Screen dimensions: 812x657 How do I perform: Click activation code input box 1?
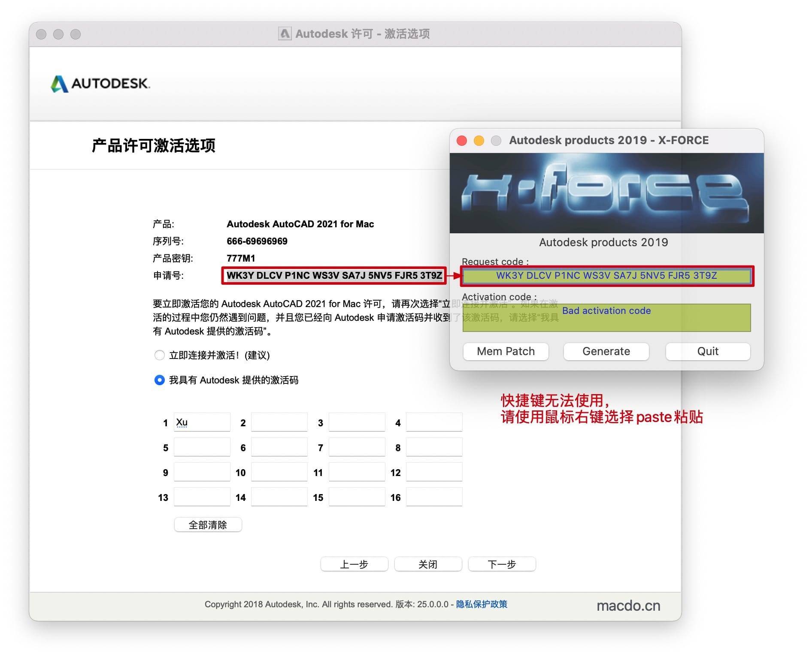tap(202, 422)
